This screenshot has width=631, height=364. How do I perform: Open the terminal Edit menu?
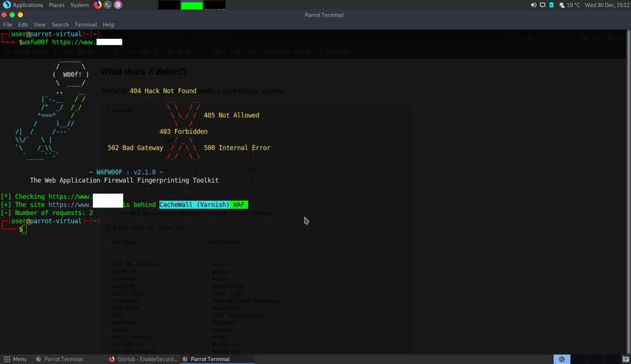point(23,24)
